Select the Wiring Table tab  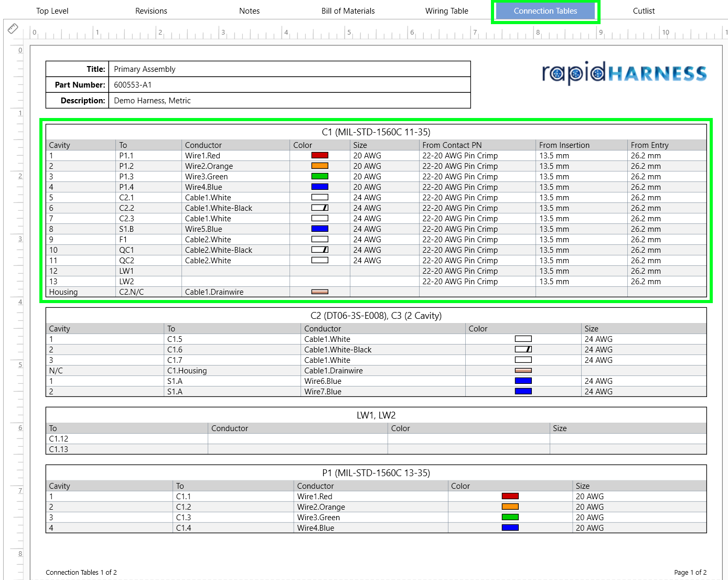click(447, 11)
